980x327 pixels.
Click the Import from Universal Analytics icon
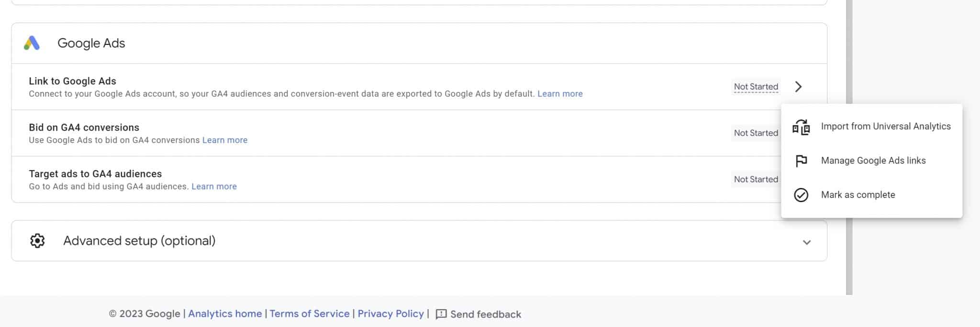801,127
